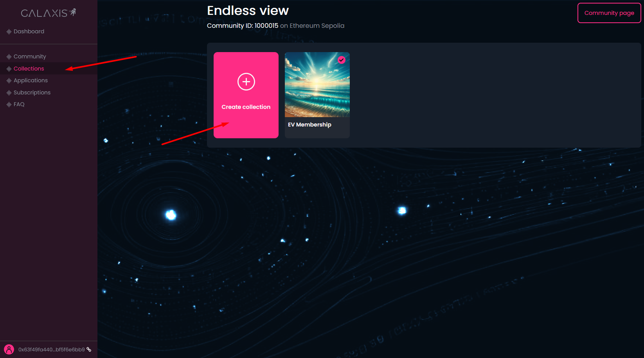This screenshot has height=358, width=644.
Task: Click the waveform icon beside Collections
Action: (x=9, y=69)
